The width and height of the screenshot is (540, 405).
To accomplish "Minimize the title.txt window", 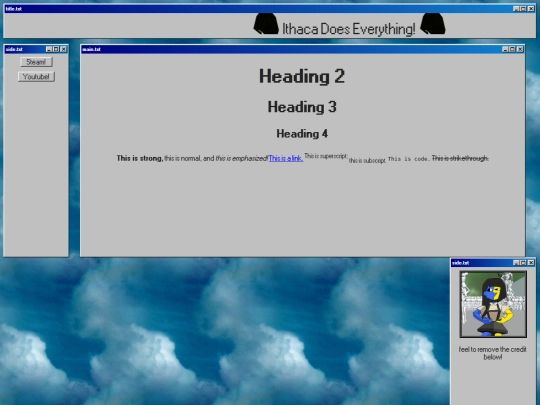I will click(516, 9).
